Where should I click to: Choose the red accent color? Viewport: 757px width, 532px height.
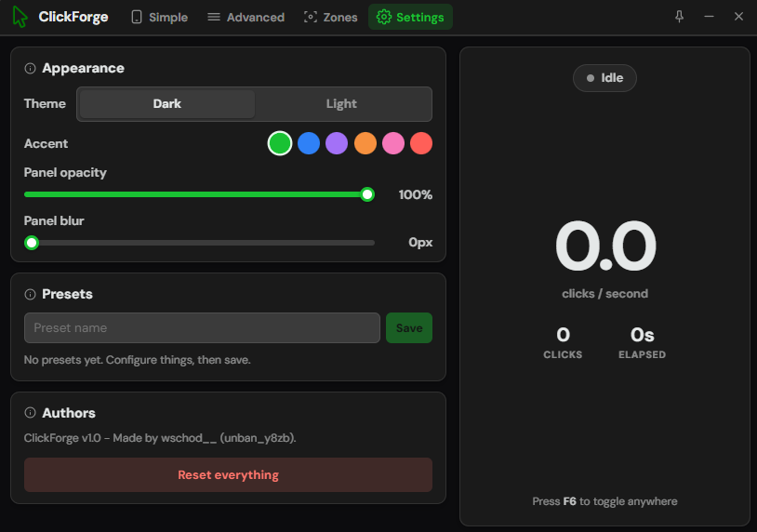point(421,143)
